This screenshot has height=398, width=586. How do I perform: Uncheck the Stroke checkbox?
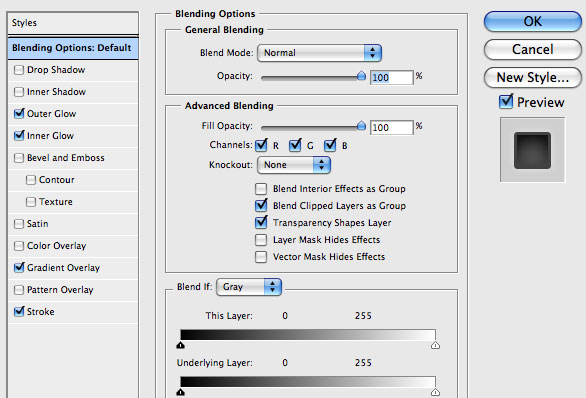pyautogui.click(x=19, y=312)
